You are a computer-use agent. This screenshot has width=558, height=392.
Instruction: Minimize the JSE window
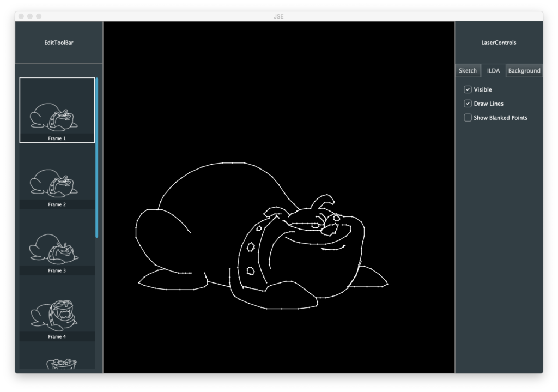[x=30, y=16]
